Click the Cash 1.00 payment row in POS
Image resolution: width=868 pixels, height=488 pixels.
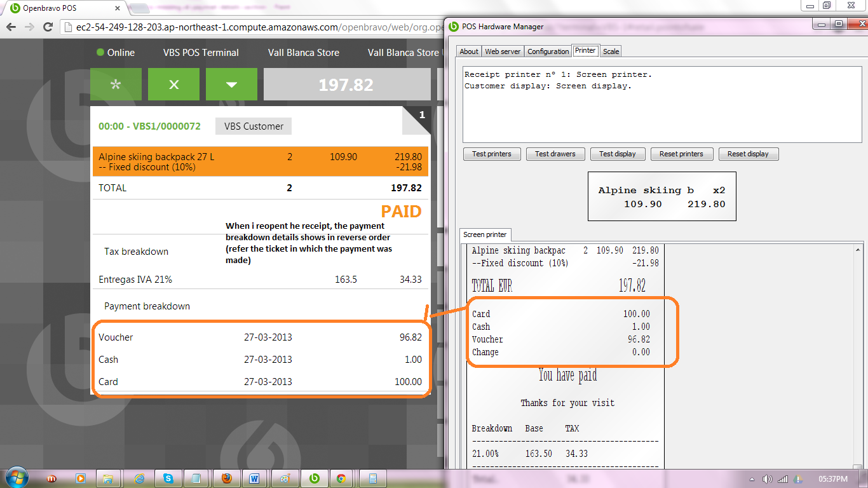261,360
